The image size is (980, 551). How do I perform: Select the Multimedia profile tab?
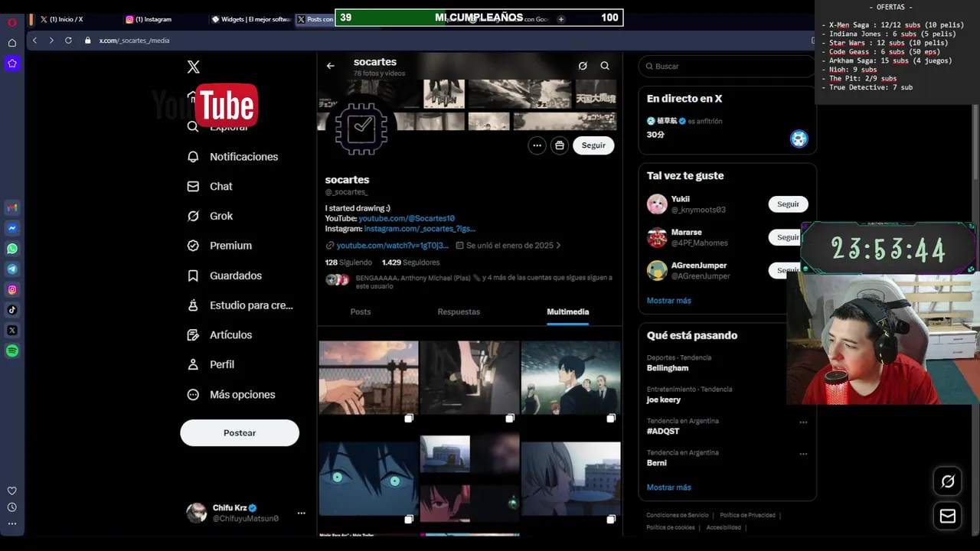568,312
